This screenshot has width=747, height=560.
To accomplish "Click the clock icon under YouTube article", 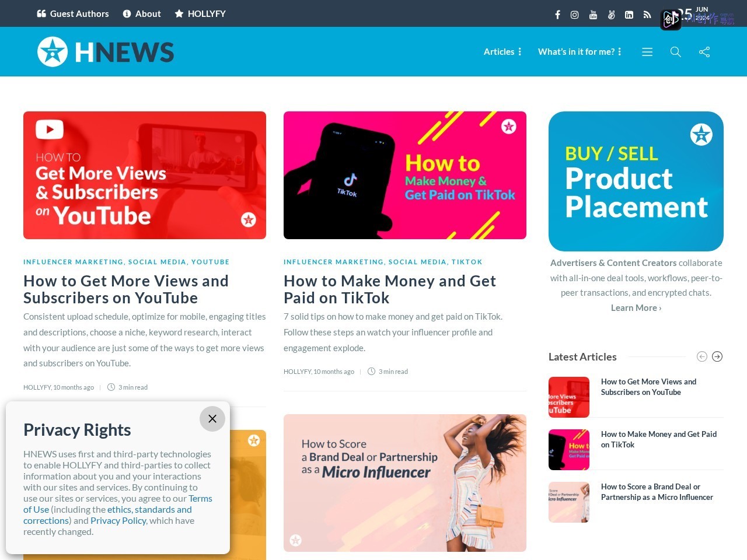I will [x=111, y=387].
